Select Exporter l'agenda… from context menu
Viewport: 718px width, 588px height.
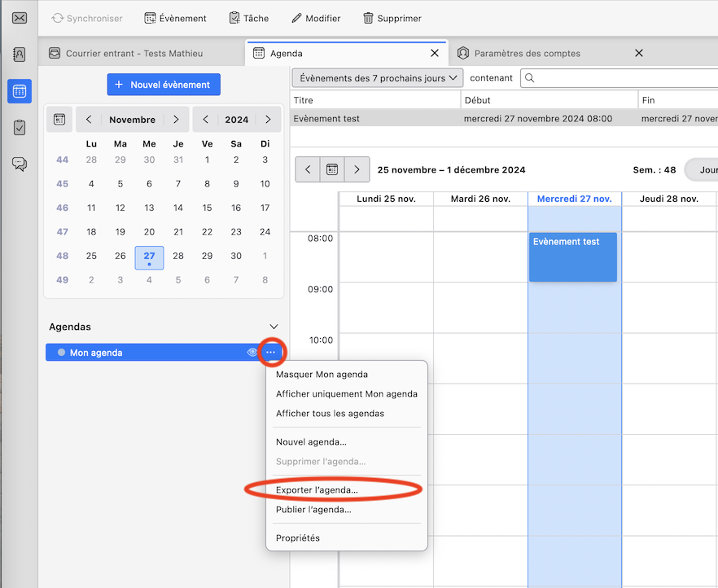[x=317, y=489]
